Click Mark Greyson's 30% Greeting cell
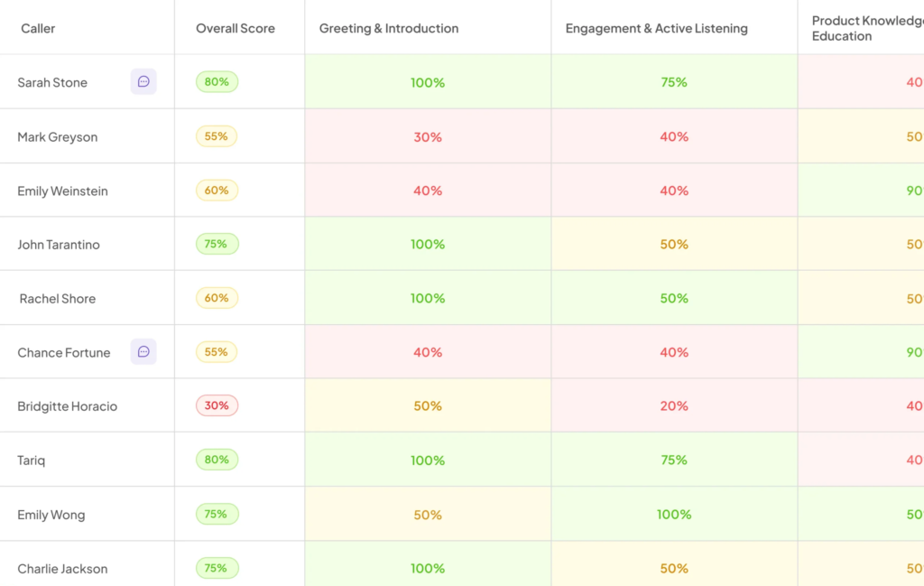The width and height of the screenshot is (924, 586). (428, 136)
